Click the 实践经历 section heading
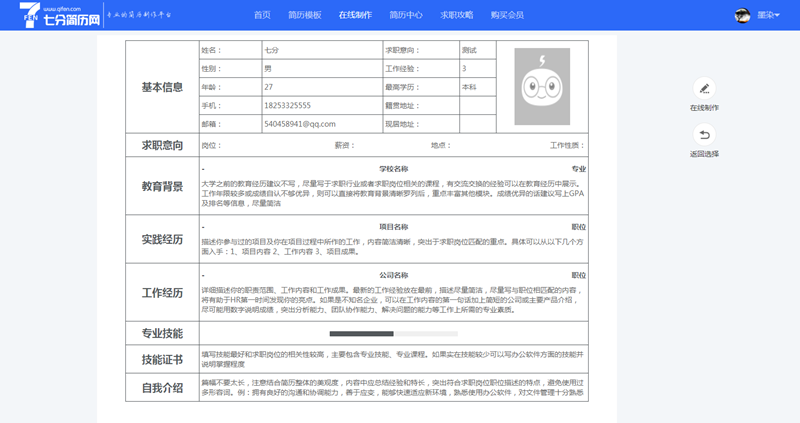800x423 pixels. (162, 239)
